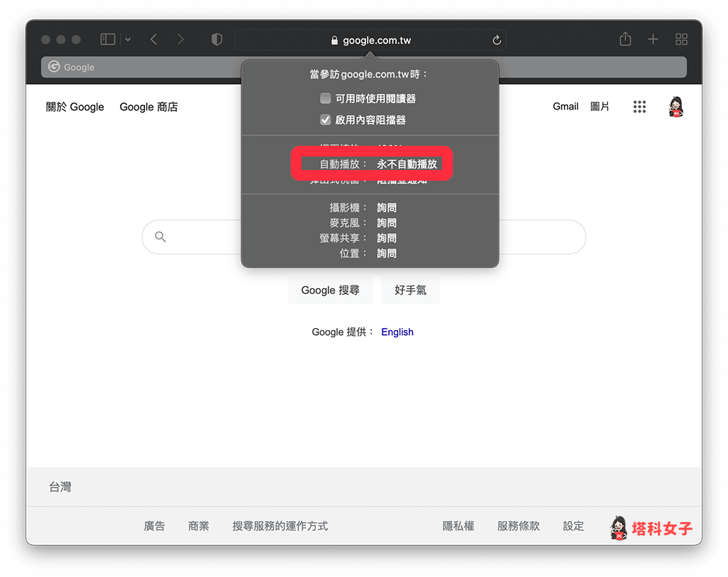Reload the page with refresh icon
This screenshot has width=728, height=577.
click(497, 41)
